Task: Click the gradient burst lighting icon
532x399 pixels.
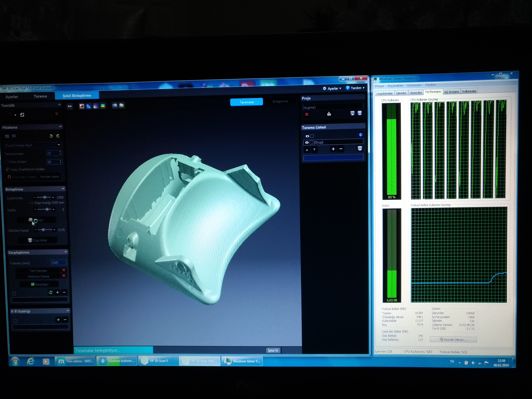Action: pos(96,106)
